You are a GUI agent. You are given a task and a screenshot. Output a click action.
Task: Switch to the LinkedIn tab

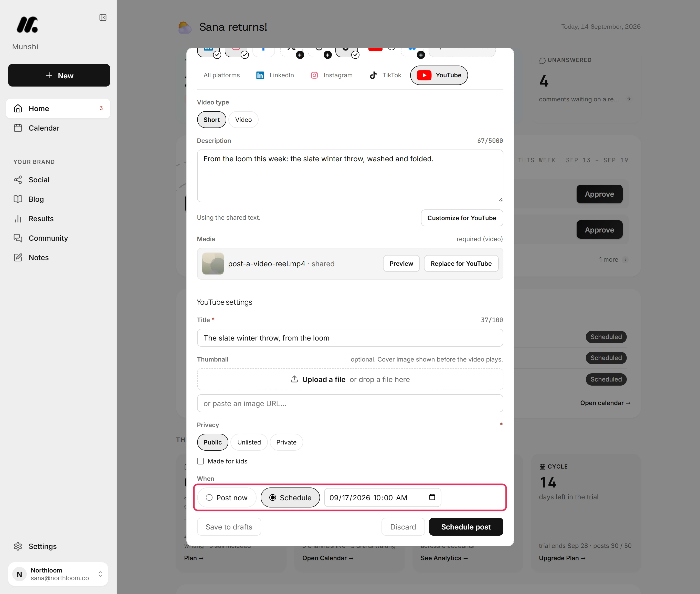click(x=275, y=75)
